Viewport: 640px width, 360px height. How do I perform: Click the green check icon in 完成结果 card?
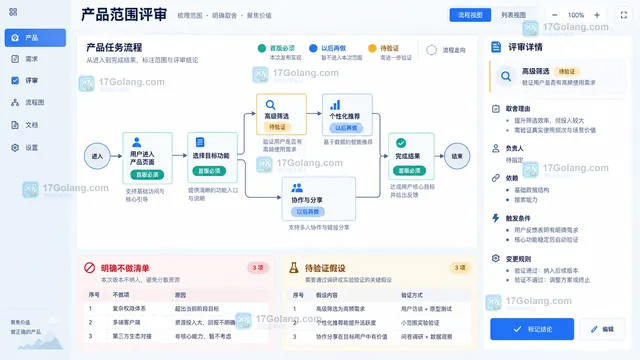pyautogui.click(x=401, y=143)
